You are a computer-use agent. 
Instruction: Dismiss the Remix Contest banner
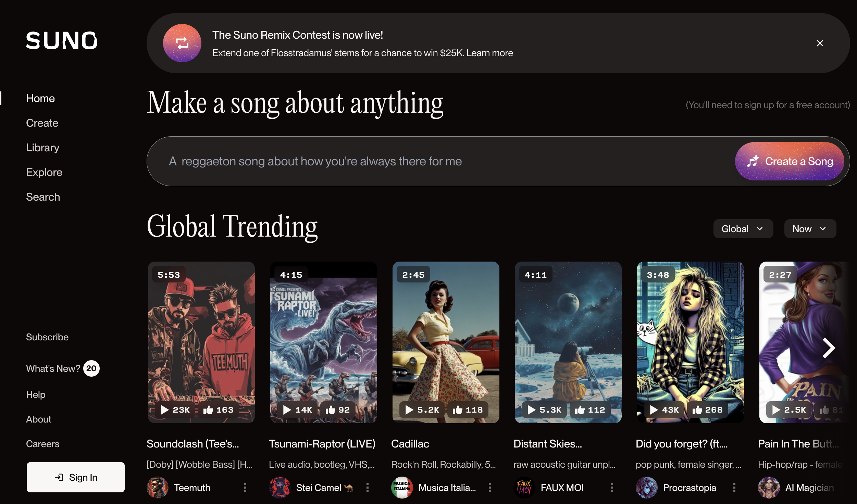pyautogui.click(x=820, y=43)
